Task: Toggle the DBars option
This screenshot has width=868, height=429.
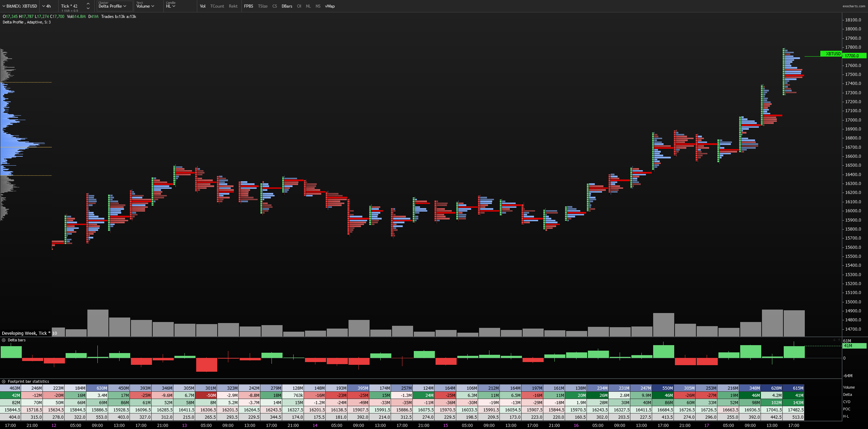Action: click(287, 6)
